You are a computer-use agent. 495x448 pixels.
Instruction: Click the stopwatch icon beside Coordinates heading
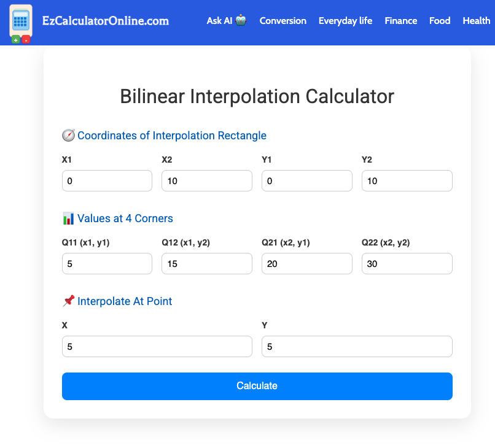click(x=68, y=135)
